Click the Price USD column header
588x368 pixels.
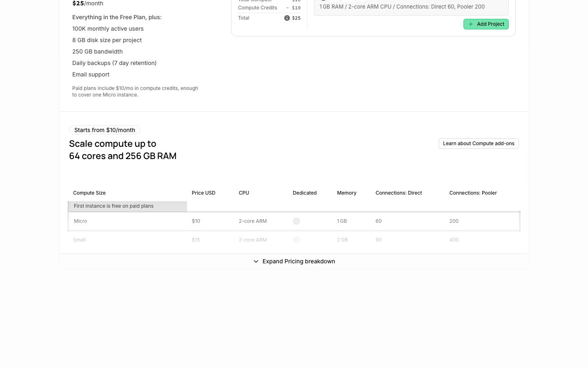click(x=203, y=193)
